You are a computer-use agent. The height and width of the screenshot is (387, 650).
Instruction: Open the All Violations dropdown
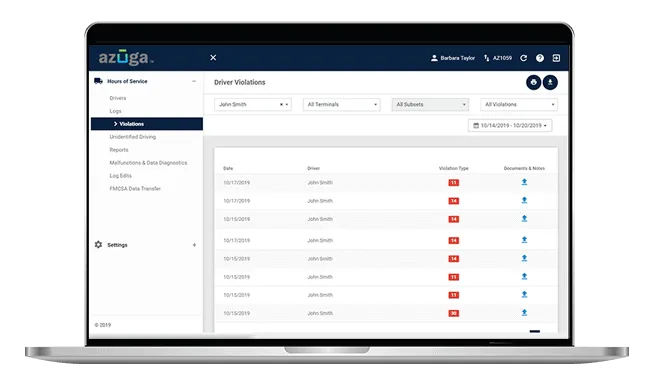pos(519,104)
